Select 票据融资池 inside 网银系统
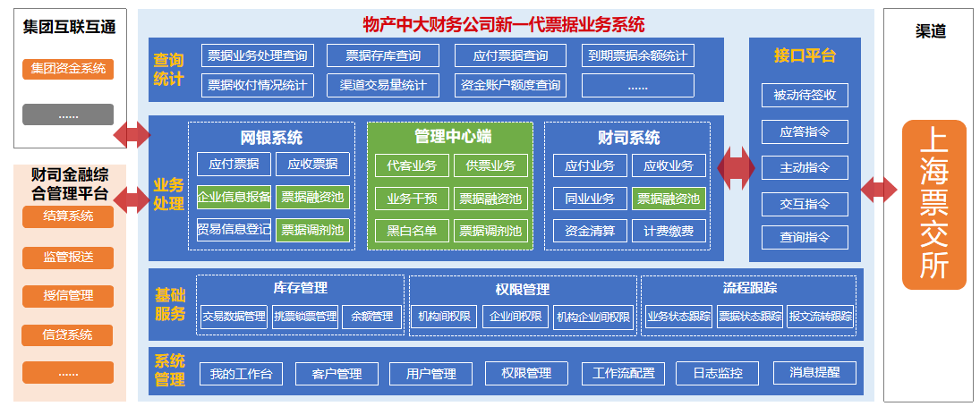This screenshot has height=415, width=980. point(312,198)
